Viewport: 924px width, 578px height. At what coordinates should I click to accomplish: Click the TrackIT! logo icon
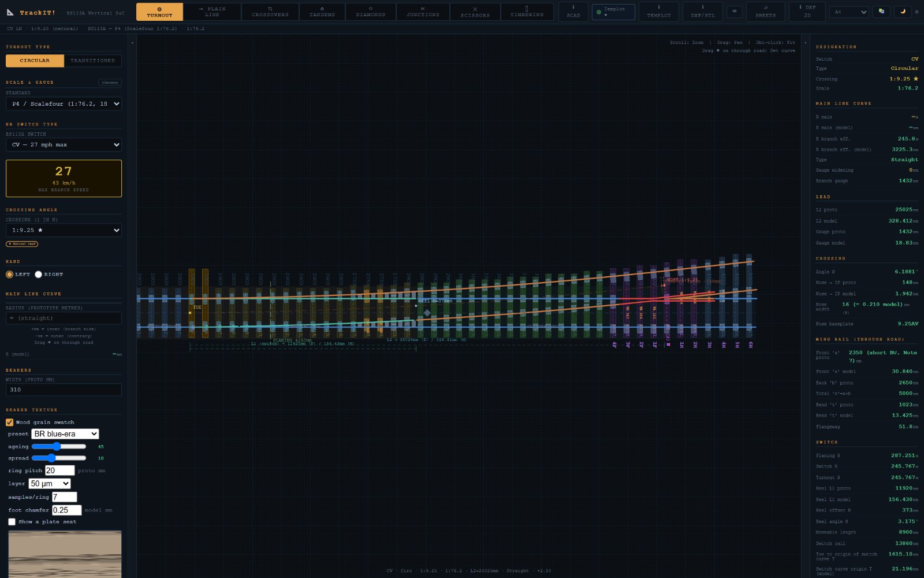[x=10, y=12]
